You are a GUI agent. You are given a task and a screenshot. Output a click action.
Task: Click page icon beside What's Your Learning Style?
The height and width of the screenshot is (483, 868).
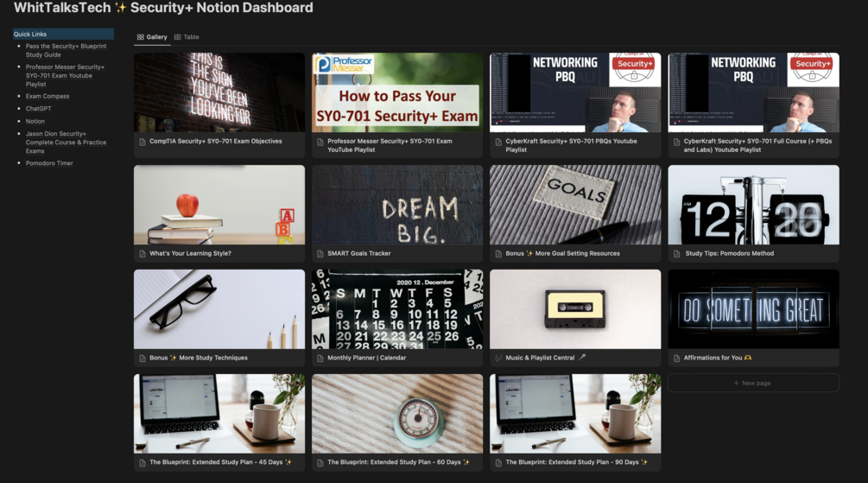coord(143,254)
